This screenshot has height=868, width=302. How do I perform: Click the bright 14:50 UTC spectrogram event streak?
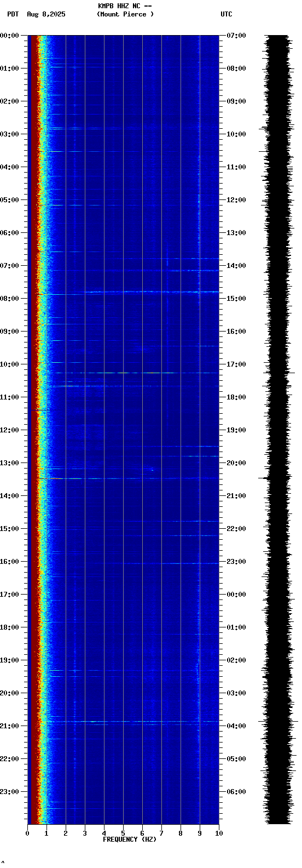point(151,292)
